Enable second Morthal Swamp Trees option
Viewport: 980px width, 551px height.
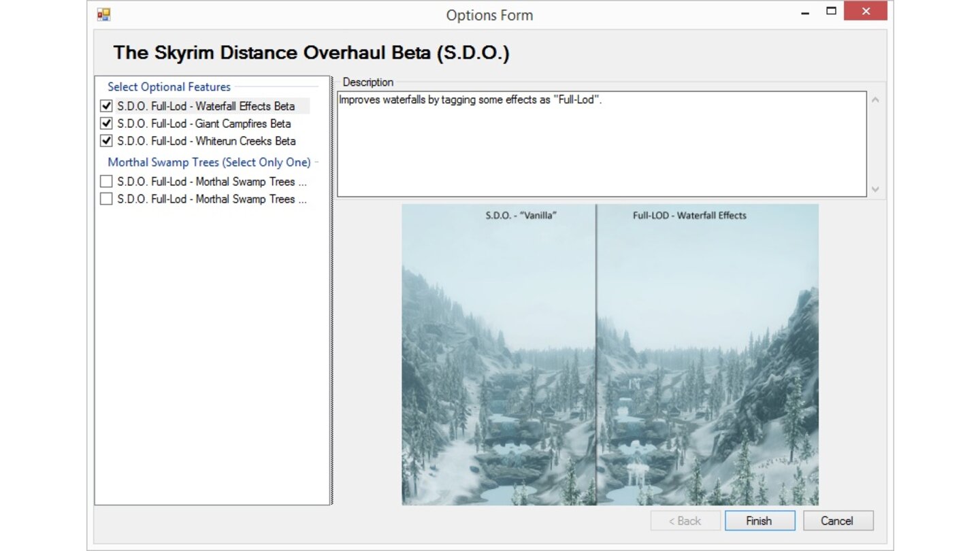click(106, 199)
